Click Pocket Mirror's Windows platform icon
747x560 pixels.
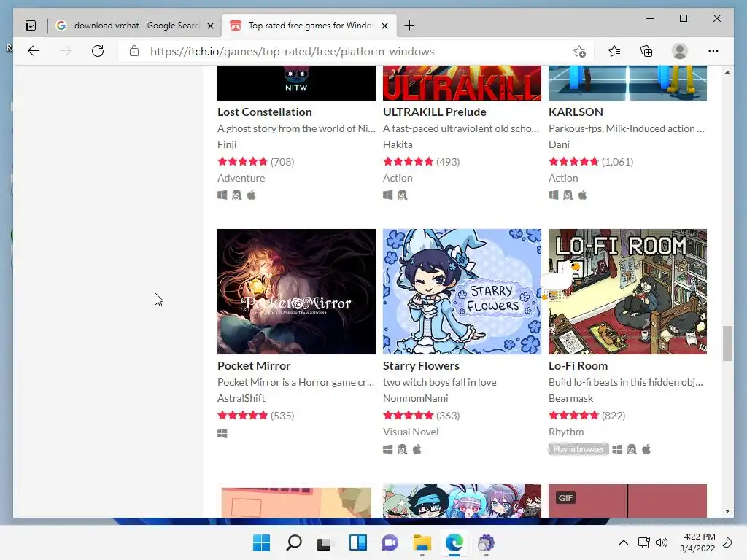point(222,433)
